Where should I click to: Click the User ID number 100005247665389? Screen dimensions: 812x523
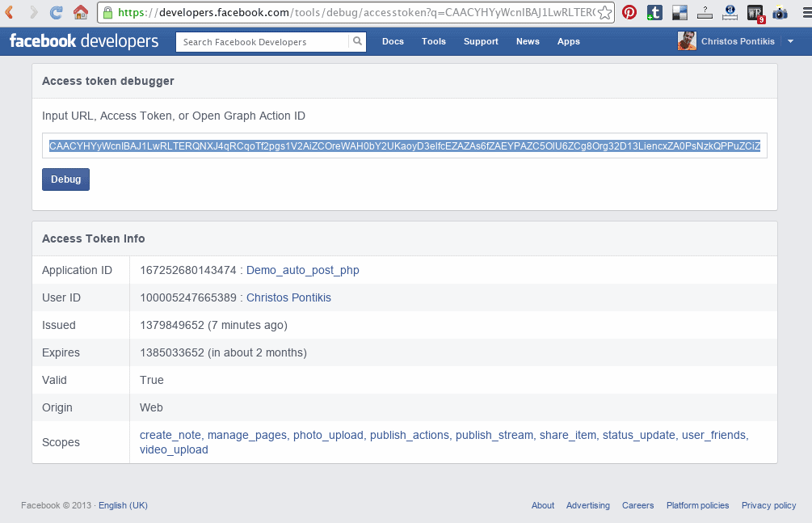pyautogui.click(x=188, y=297)
